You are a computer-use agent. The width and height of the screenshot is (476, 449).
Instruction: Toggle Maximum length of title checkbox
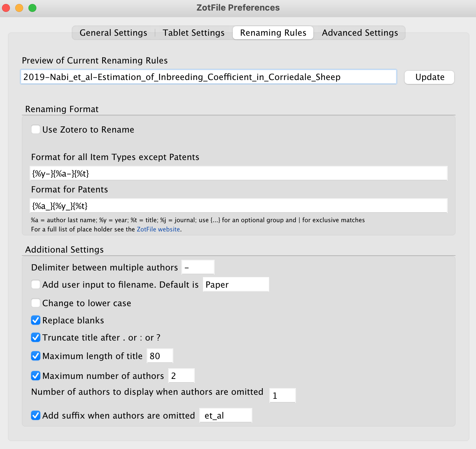(x=36, y=356)
